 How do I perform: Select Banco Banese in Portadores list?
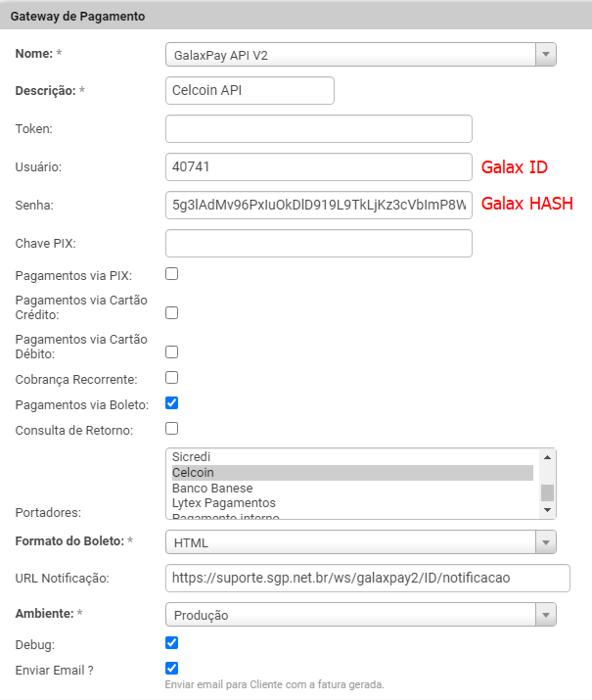pos(212,488)
